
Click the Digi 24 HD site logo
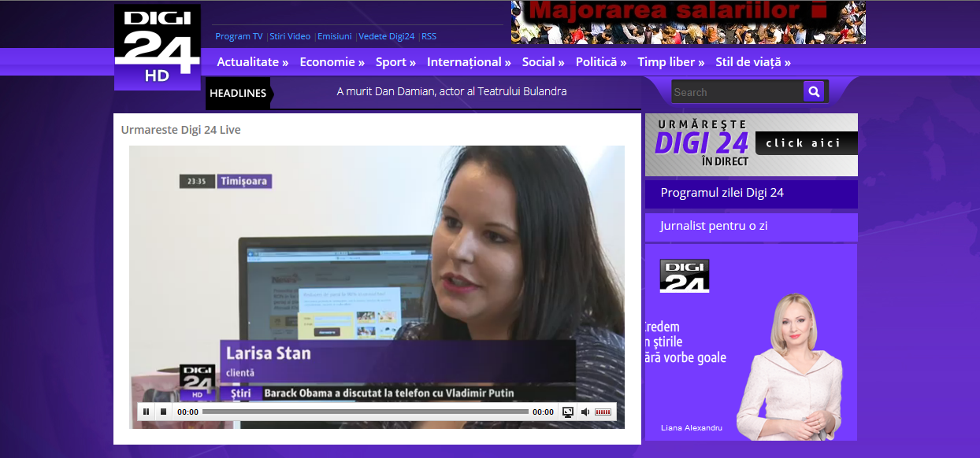[157, 45]
